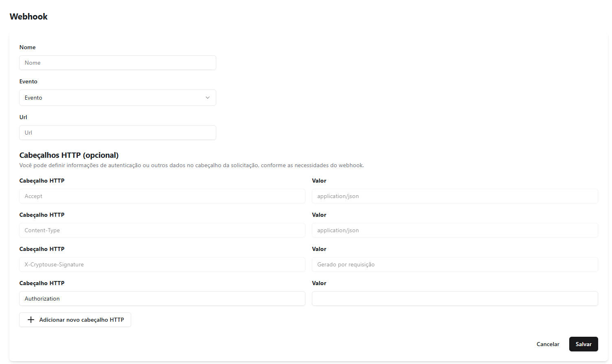Click the Webhook page heading

29,17
